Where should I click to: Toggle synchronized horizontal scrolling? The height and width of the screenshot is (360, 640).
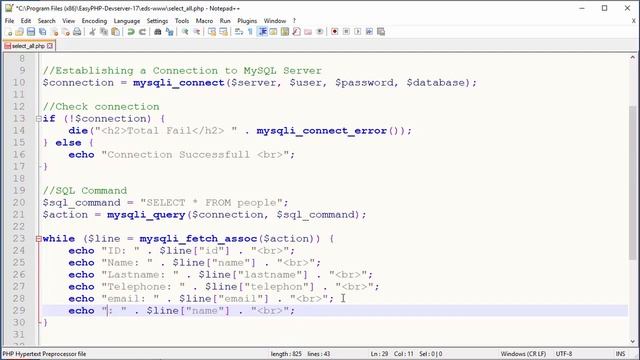click(223, 32)
